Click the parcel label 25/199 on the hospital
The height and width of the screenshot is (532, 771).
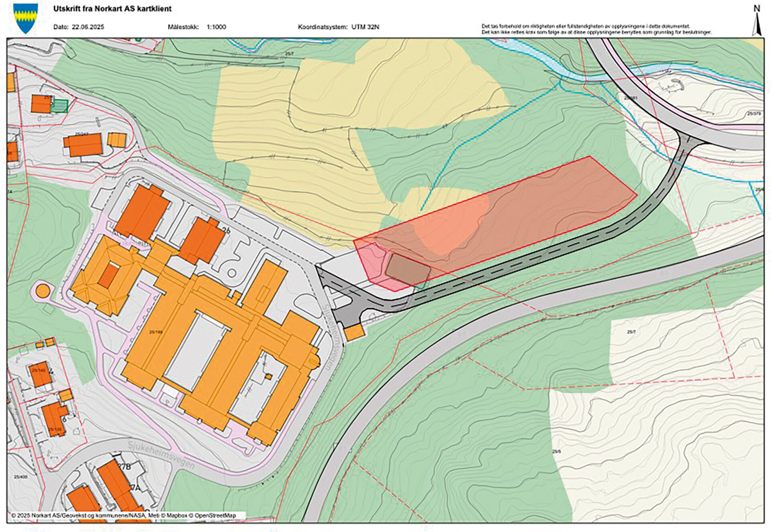coord(156,332)
